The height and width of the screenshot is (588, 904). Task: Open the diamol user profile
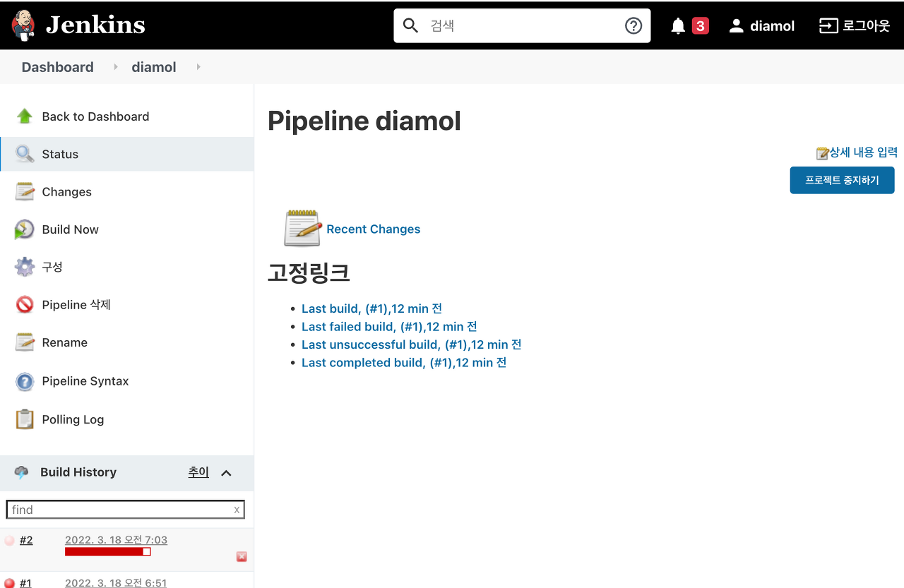coord(772,26)
